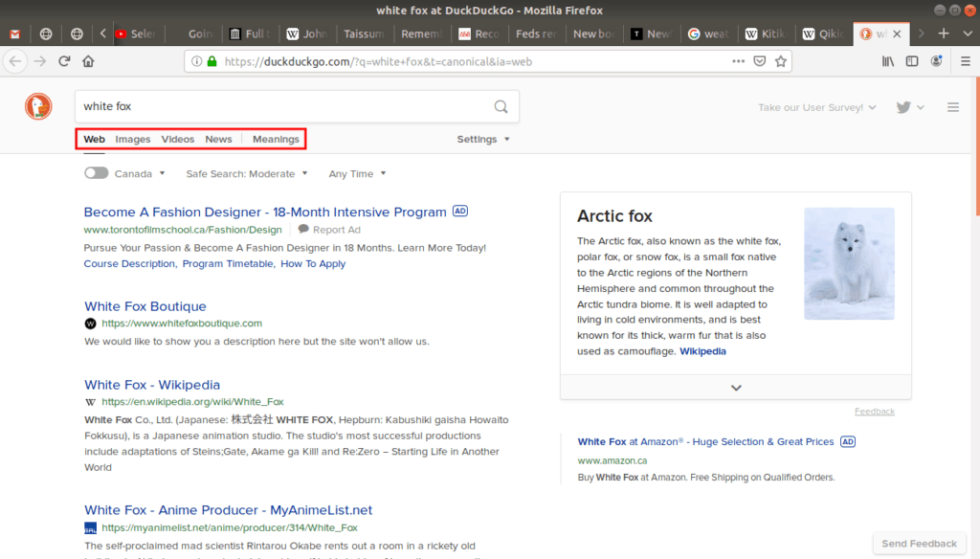980x559 pixels.
Task: Click Report Ad link
Action: [329, 230]
